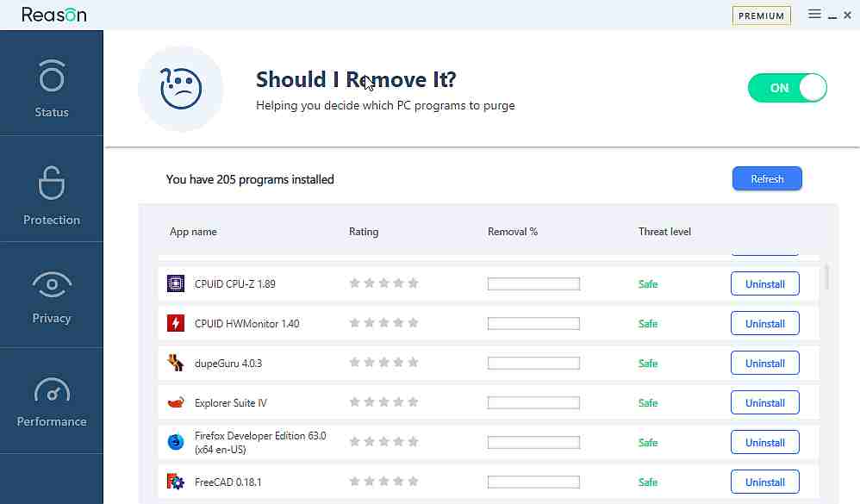Click 'You have 205 programs installed' text
The width and height of the screenshot is (860, 504).
250,179
